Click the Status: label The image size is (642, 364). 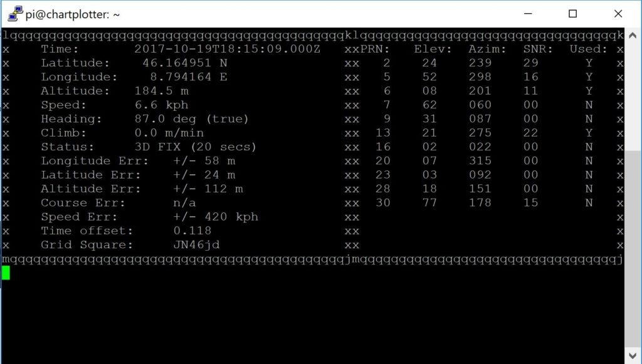(67, 147)
